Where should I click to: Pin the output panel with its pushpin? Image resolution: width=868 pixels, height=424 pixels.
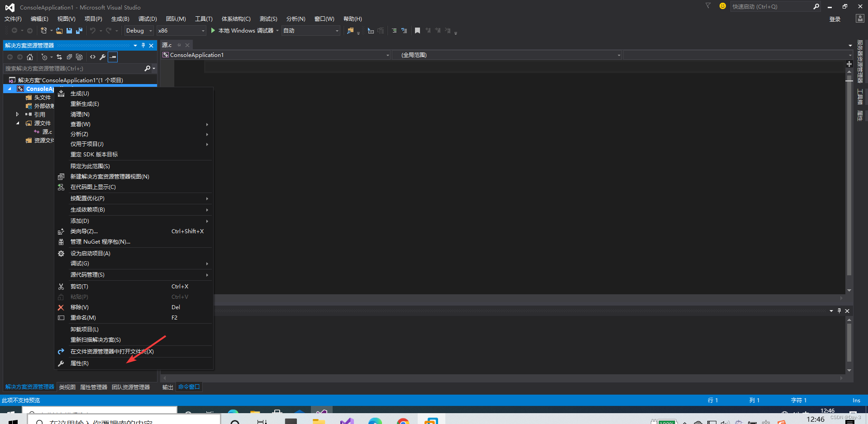pos(839,311)
